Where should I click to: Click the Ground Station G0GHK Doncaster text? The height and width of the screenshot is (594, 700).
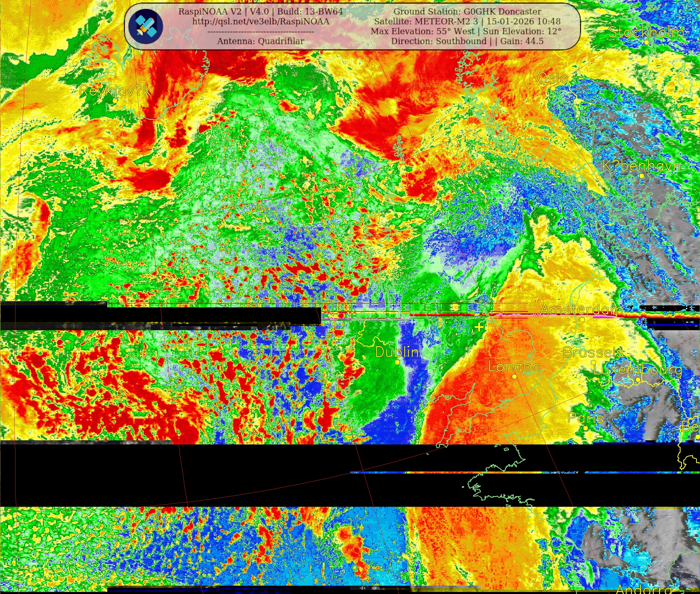coord(467,11)
